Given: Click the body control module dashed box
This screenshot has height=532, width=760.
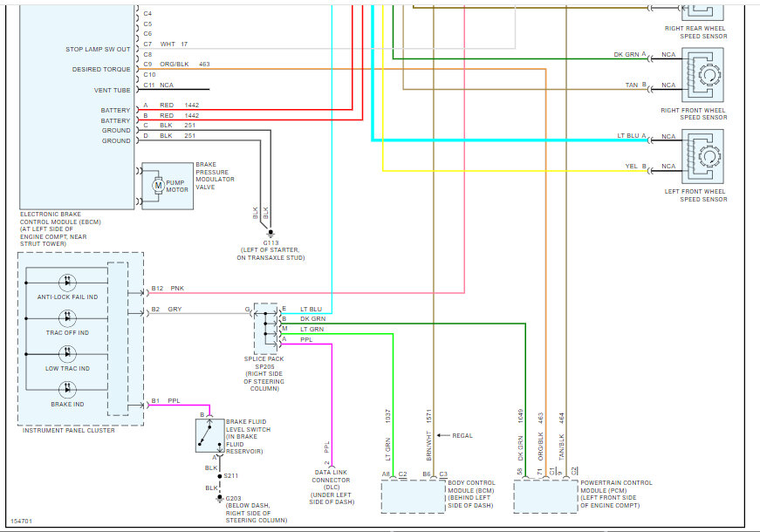Looking at the screenshot, I should tap(413, 496).
